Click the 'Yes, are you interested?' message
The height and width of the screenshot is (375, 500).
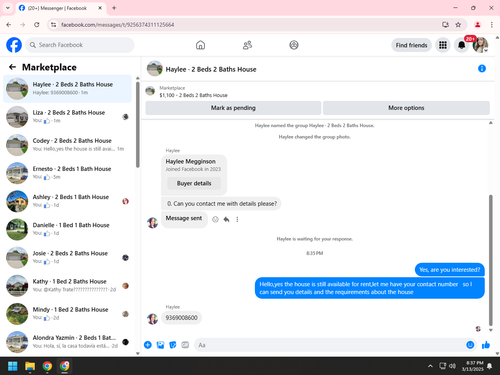450,270
